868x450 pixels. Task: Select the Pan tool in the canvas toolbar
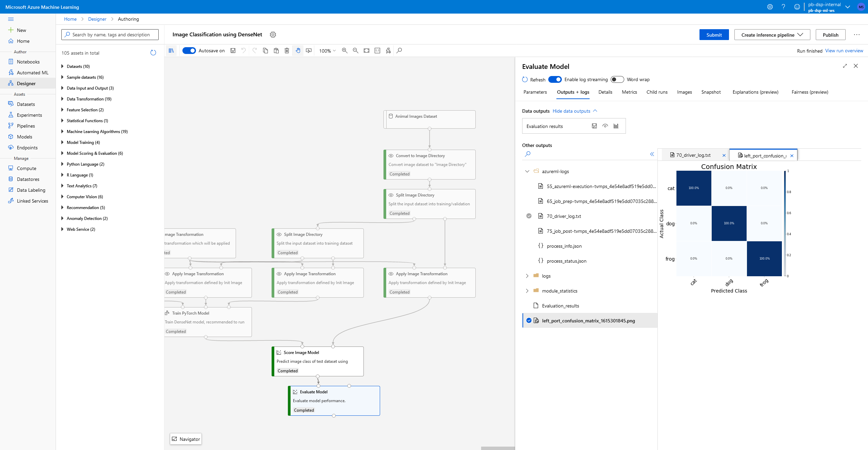(298, 50)
